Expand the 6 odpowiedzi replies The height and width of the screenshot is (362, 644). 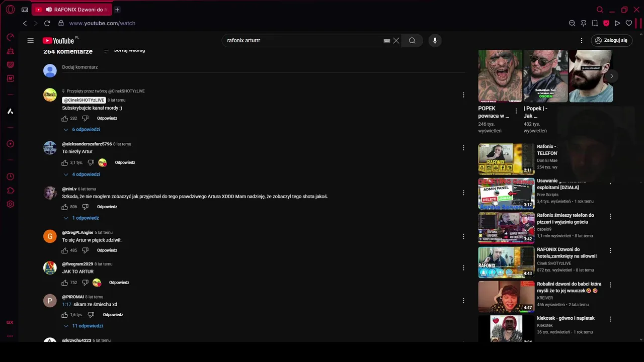[x=82, y=130]
